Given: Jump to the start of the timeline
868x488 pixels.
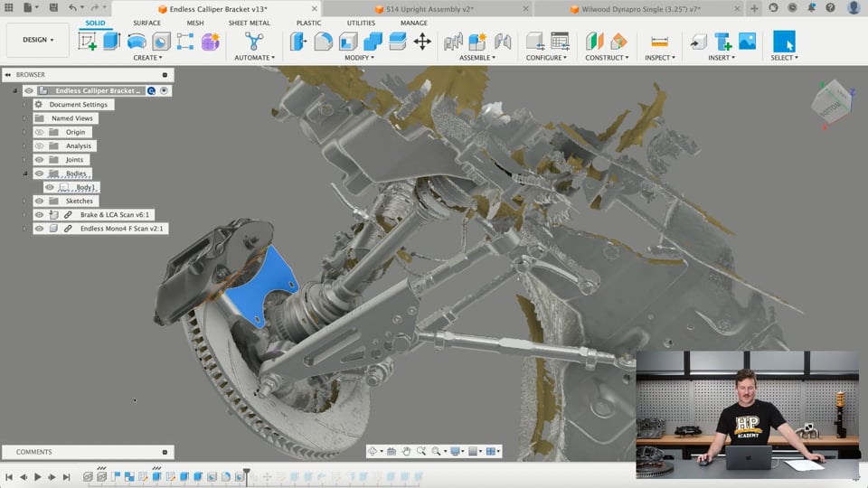Looking at the screenshot, I should (9, 476).
